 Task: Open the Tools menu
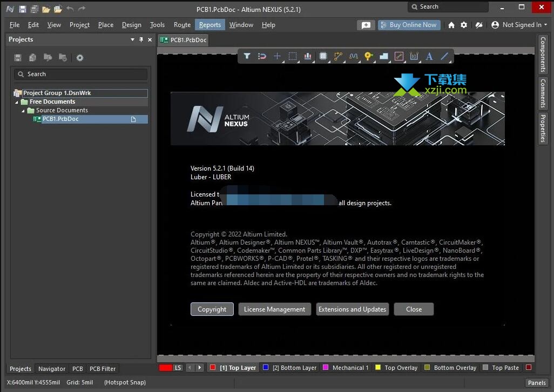(157, 25)
